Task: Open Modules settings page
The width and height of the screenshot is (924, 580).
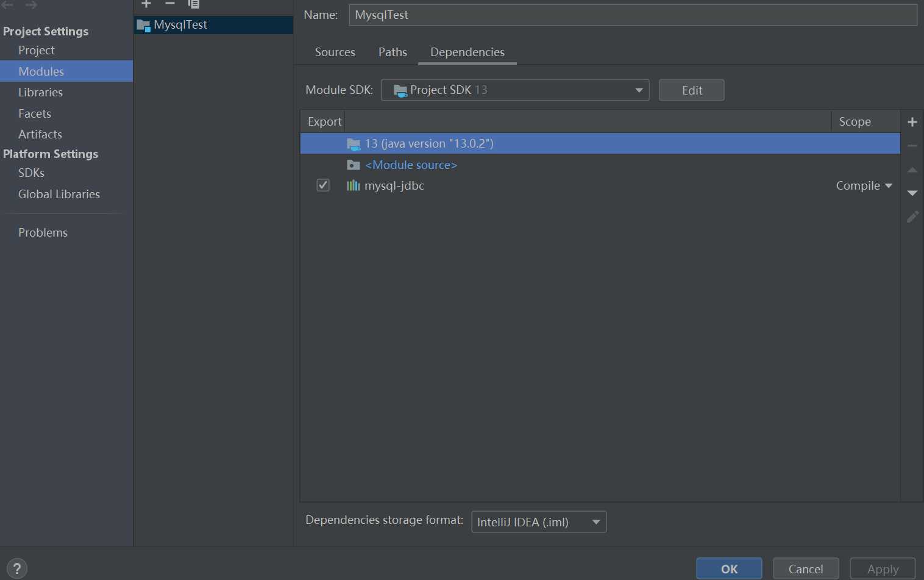Action: [x=66, y=71]
